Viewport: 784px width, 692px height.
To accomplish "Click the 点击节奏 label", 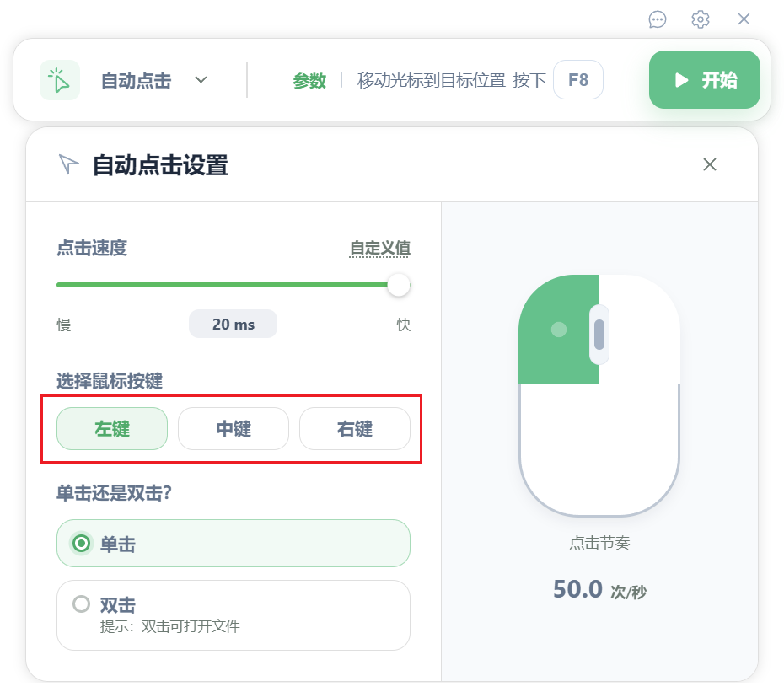I will pos(599,543).
